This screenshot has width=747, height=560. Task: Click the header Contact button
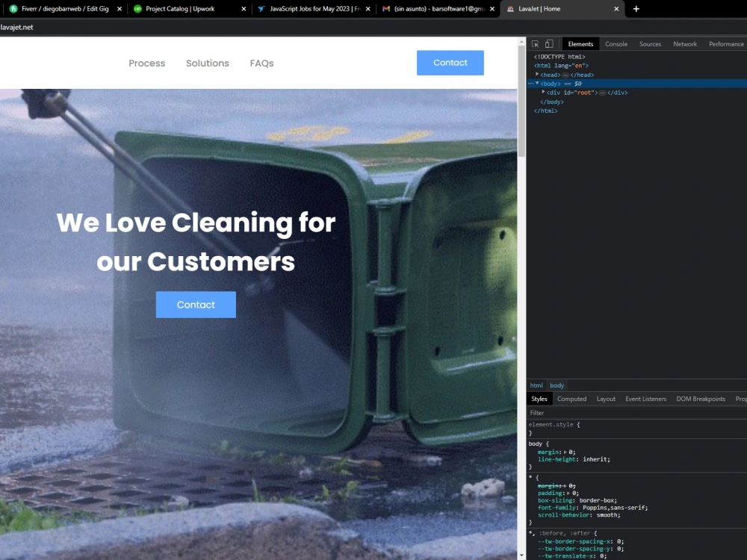click(x=450, y=63)
